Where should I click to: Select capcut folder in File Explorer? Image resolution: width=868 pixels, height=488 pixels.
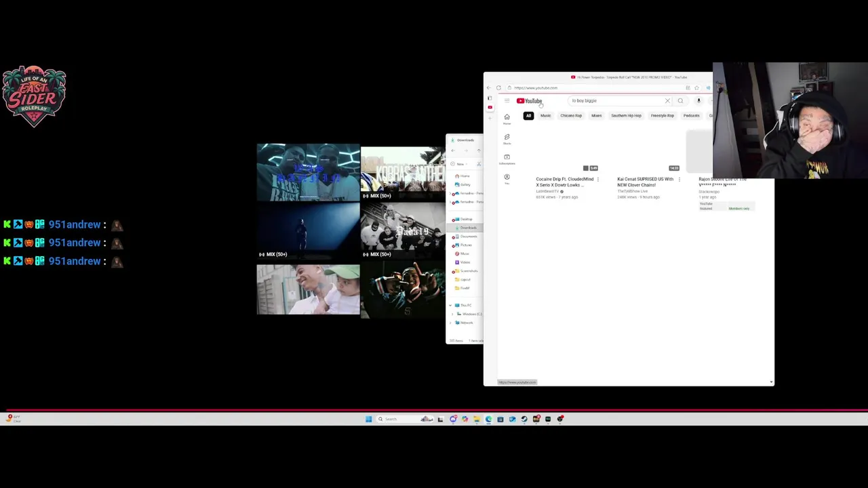tap(465, 279)
